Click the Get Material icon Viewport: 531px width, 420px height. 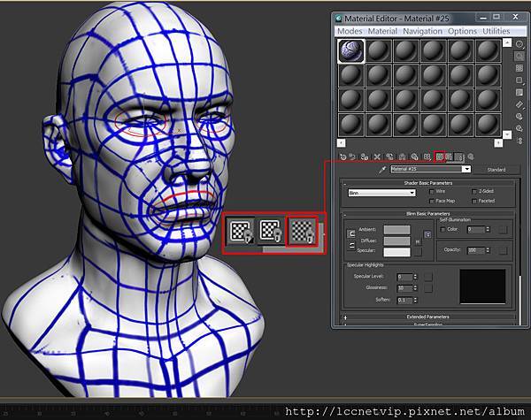click(x=342, y=156)
